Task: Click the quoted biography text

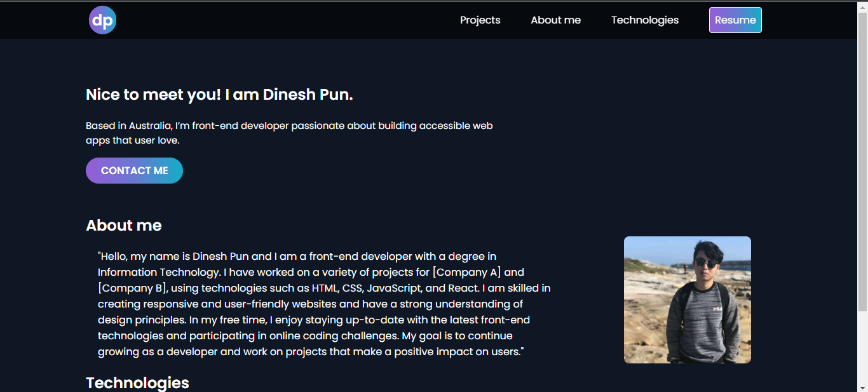Action: click(323, 303)
